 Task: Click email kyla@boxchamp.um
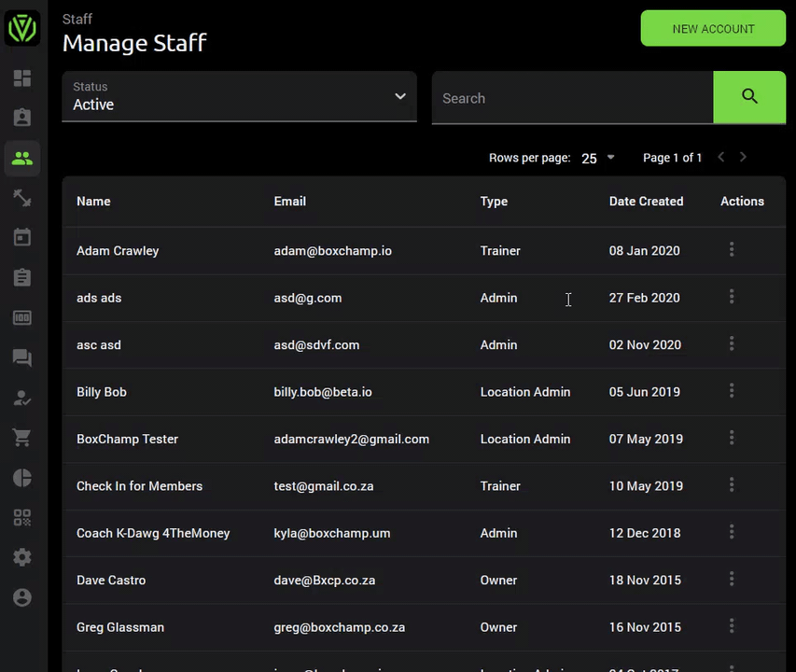pos(332,534)
